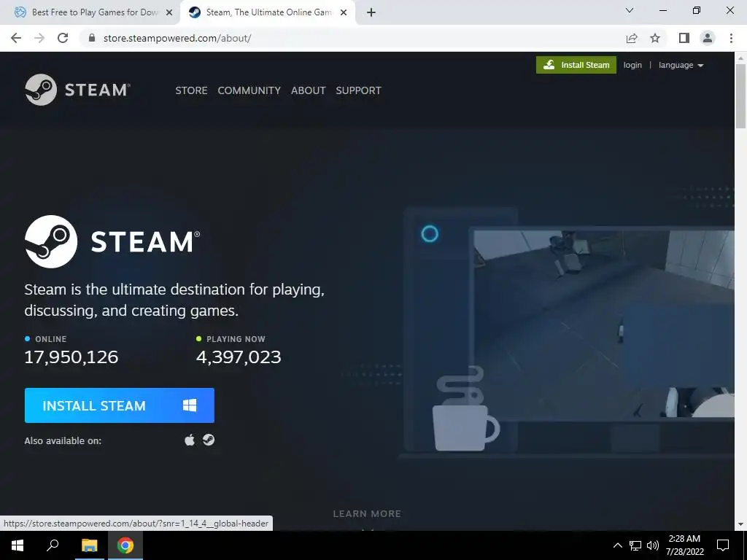Viewport: 747px width, 560px height.
Task: Select the Steam, The Ultimate Online Game tab
Action: 268,12
